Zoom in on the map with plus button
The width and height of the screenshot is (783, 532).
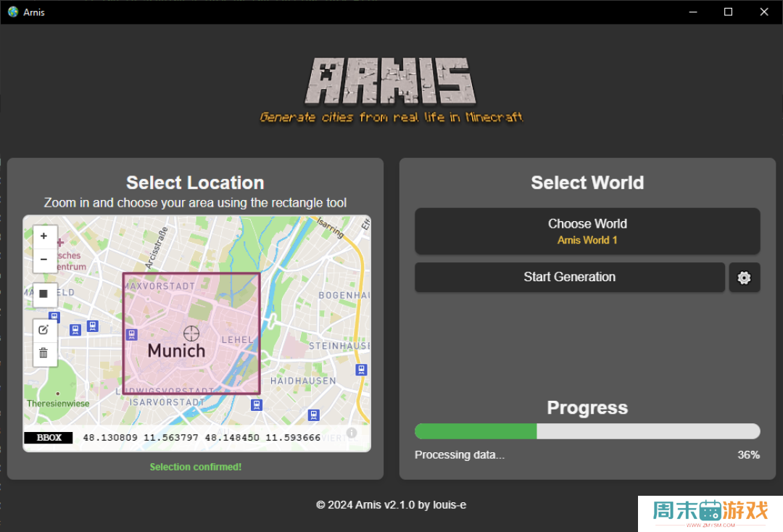click(43, 236)
